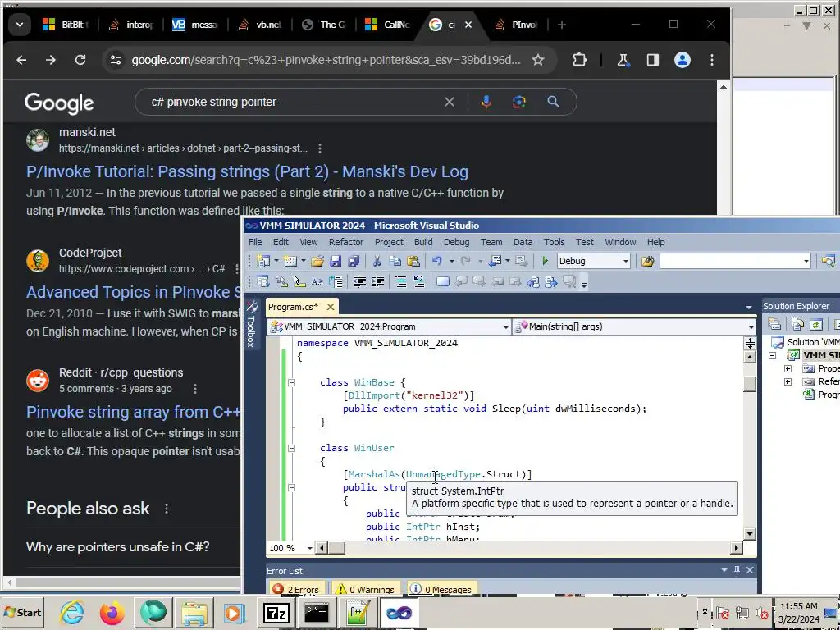840x630 pixels.
Task: Open Chrome tab search dropdown chevron
Action: pos(20,25)
